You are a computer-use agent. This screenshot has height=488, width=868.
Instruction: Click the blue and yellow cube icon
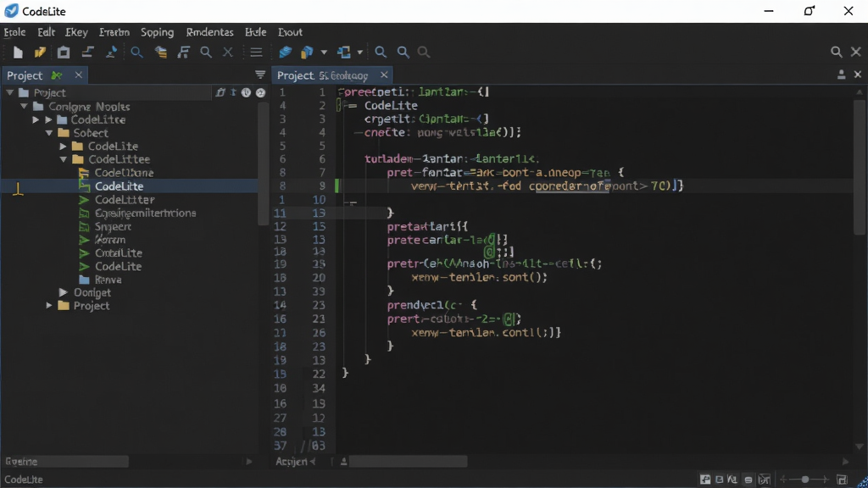307,53
